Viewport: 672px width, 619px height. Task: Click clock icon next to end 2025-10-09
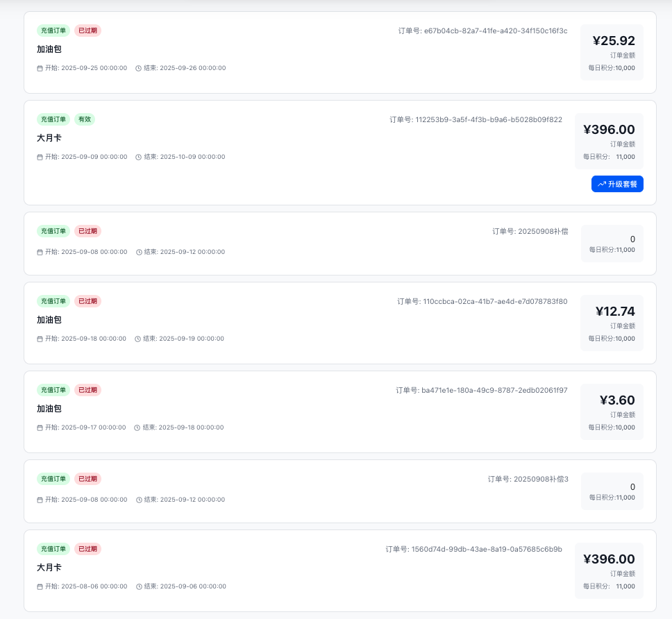click(138, 157)
